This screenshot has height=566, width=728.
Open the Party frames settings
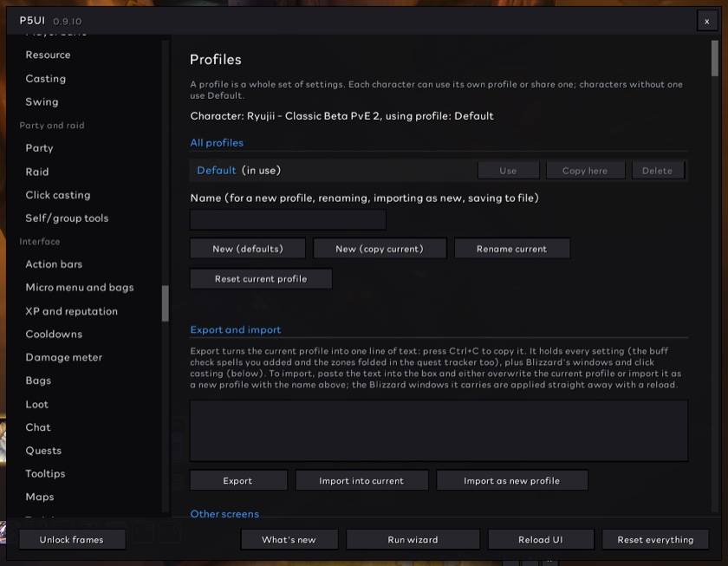click(39, 148)
